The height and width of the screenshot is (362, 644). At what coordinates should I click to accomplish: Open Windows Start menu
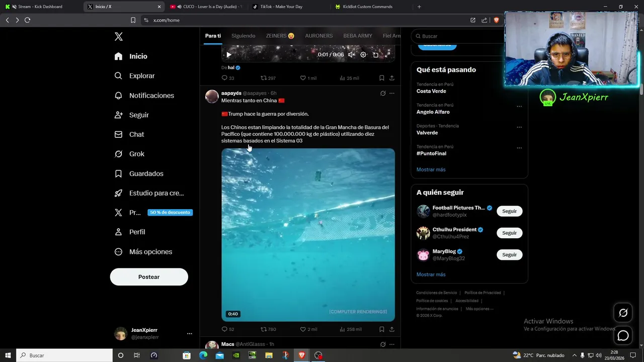click(8, 355)
